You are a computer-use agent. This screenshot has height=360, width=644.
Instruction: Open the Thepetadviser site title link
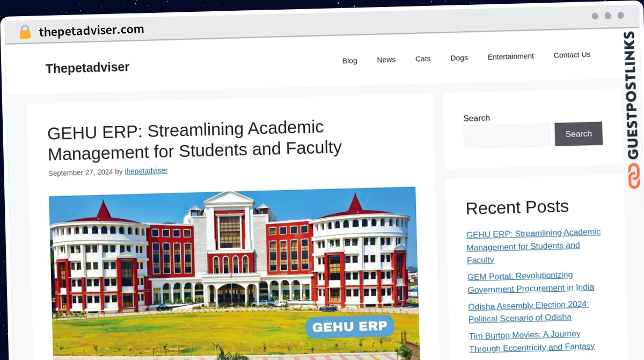pyautogui.click(x=87, y=68)
